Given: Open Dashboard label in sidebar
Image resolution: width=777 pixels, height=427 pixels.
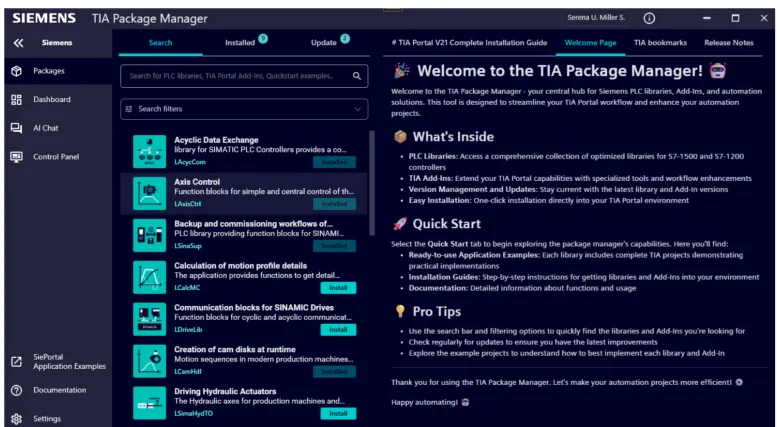Looking at the screenshot, I should (x=52, y=100).
